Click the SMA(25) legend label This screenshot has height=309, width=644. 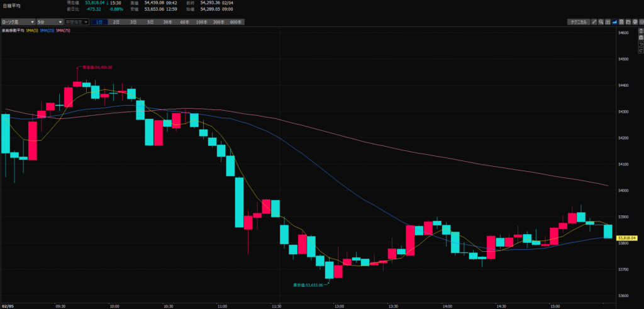(x=47, y=30)
